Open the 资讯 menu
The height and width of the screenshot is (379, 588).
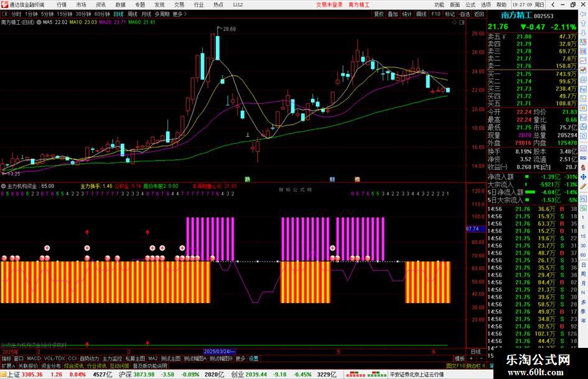(x=101, y=5)
